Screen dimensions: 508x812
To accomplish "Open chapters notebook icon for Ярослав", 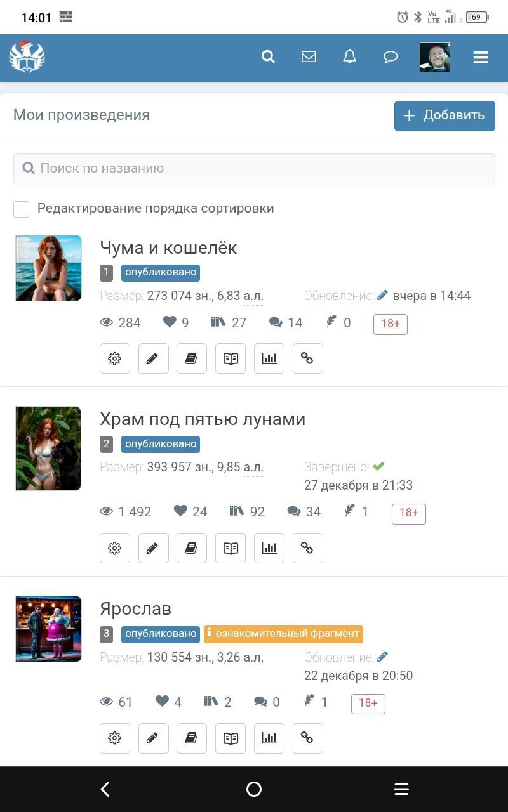I will 192,738.
